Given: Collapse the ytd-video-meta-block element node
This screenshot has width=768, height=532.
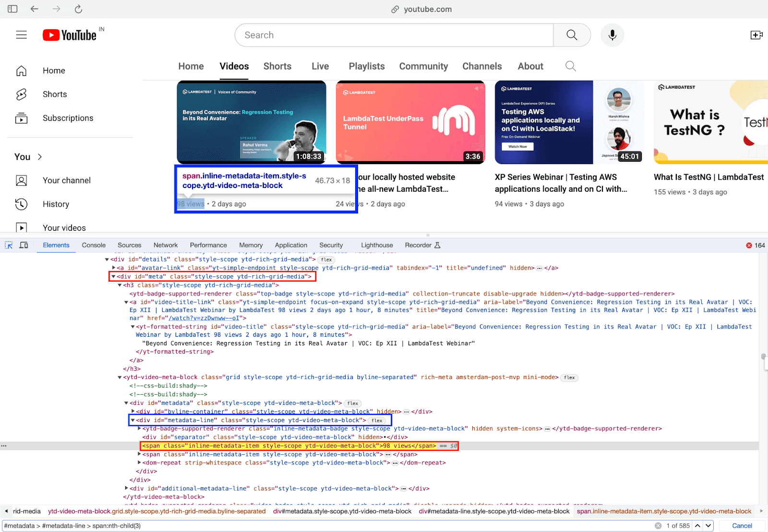Looking at the screenshot, I should pos(120,378).
